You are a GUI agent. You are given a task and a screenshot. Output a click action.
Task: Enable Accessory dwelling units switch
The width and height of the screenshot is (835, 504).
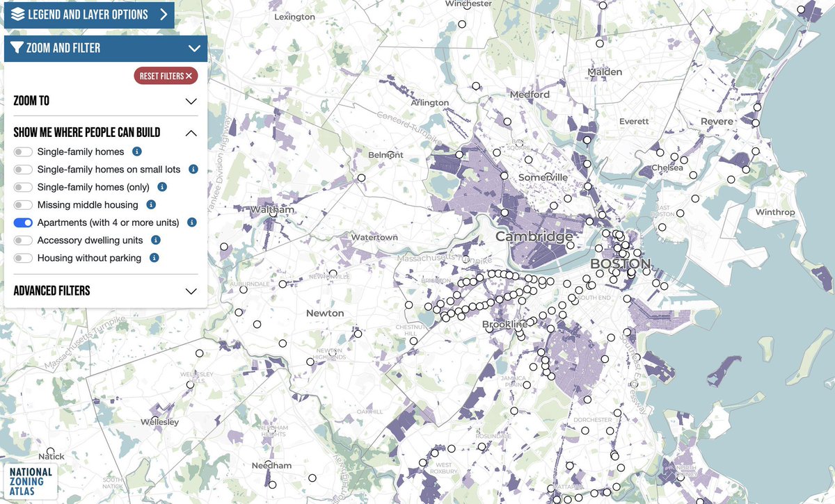(23, 240)
